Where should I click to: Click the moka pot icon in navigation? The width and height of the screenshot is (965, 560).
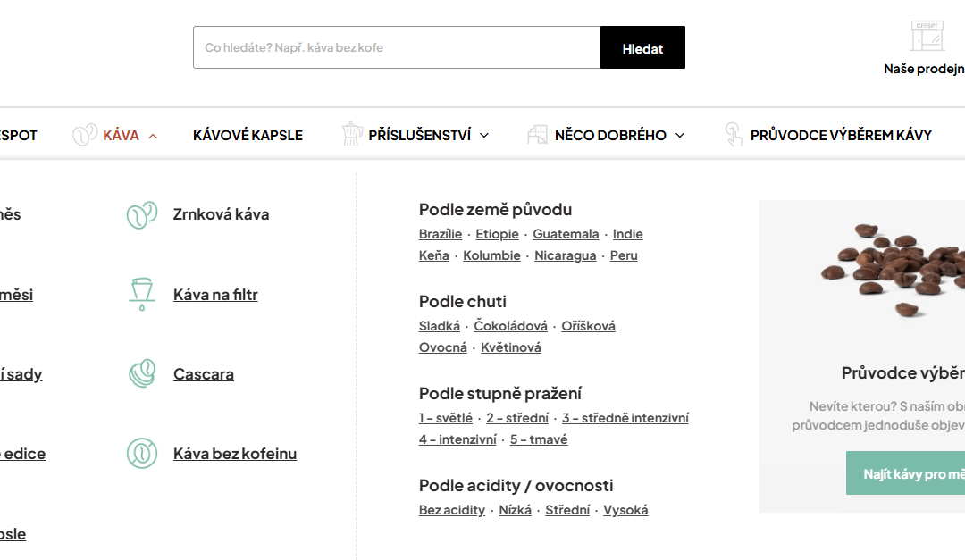pos(352,135)
